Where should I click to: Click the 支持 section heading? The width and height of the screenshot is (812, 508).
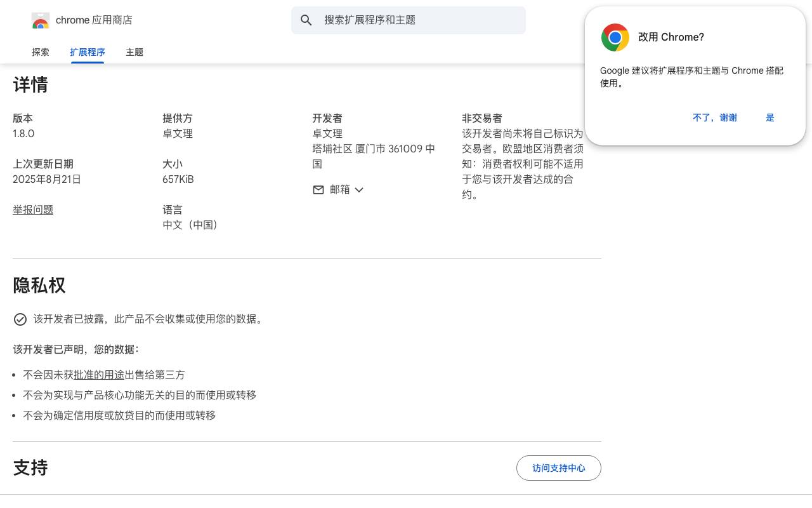[x=30, y=468]
